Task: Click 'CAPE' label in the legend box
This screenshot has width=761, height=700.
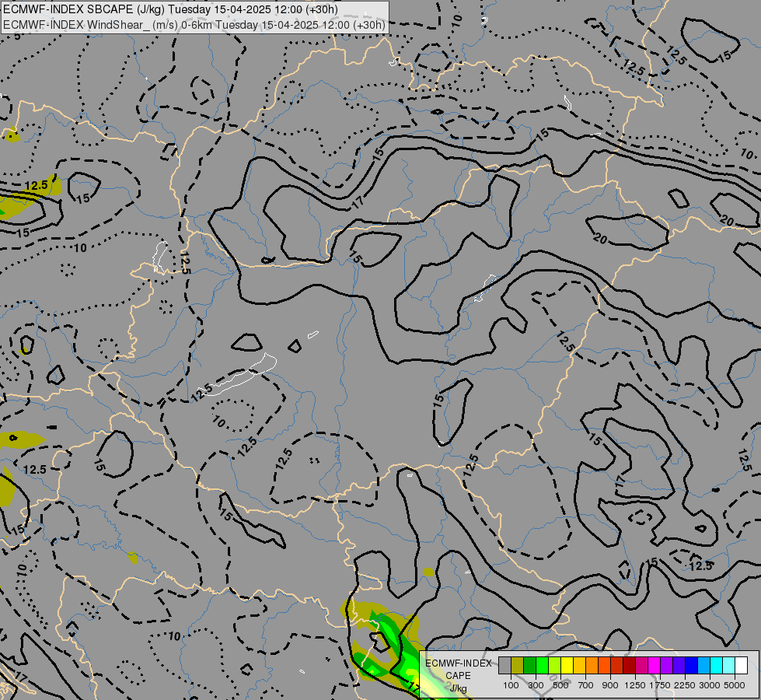Action: 458,676
